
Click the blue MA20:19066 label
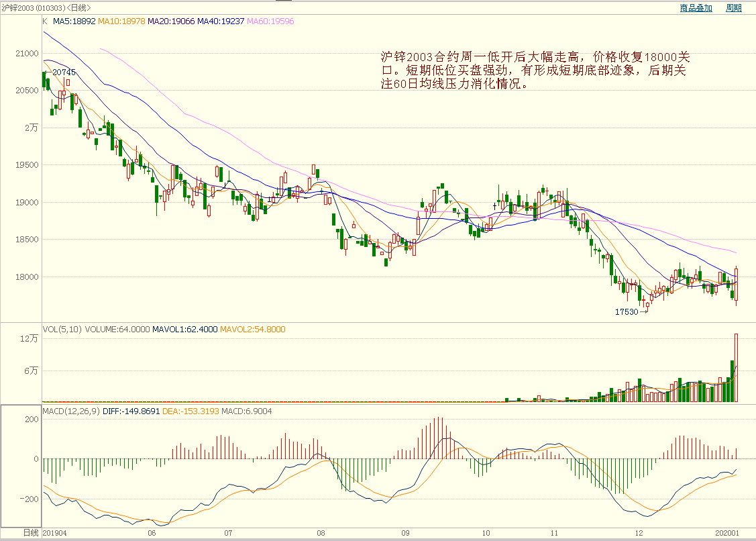pyautogui.click(x=171, y=21)
